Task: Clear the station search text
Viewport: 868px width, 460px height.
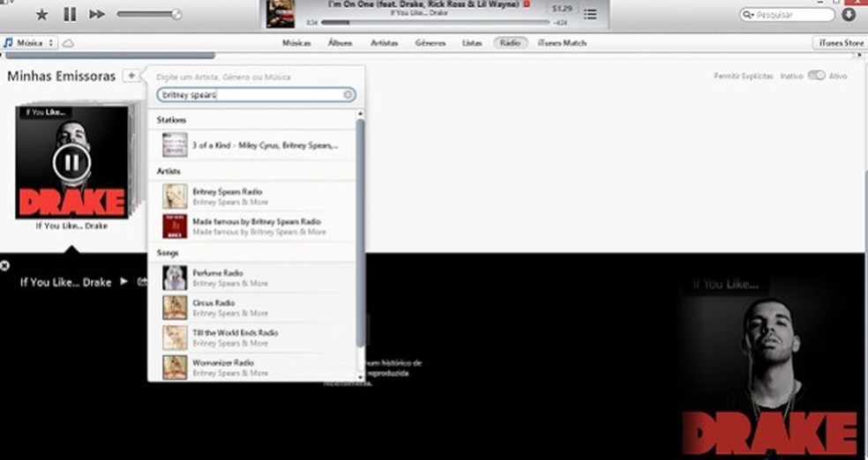Action: tap(348, 95)
